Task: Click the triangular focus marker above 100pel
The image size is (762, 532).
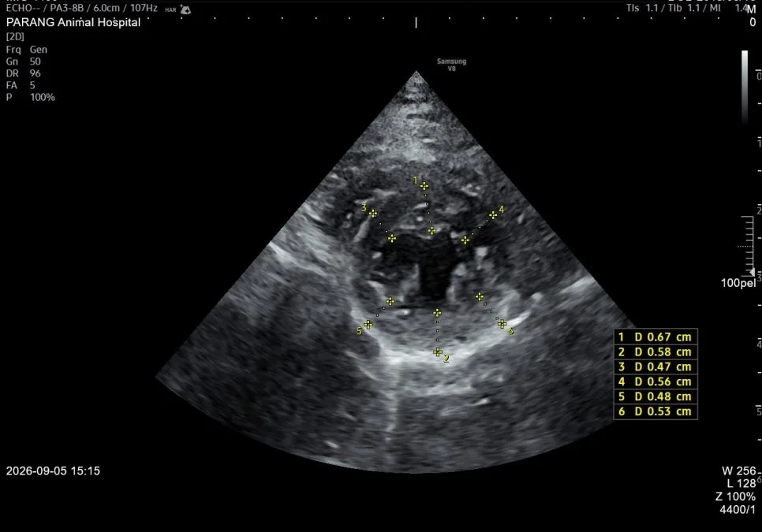Action: [753, 273]
